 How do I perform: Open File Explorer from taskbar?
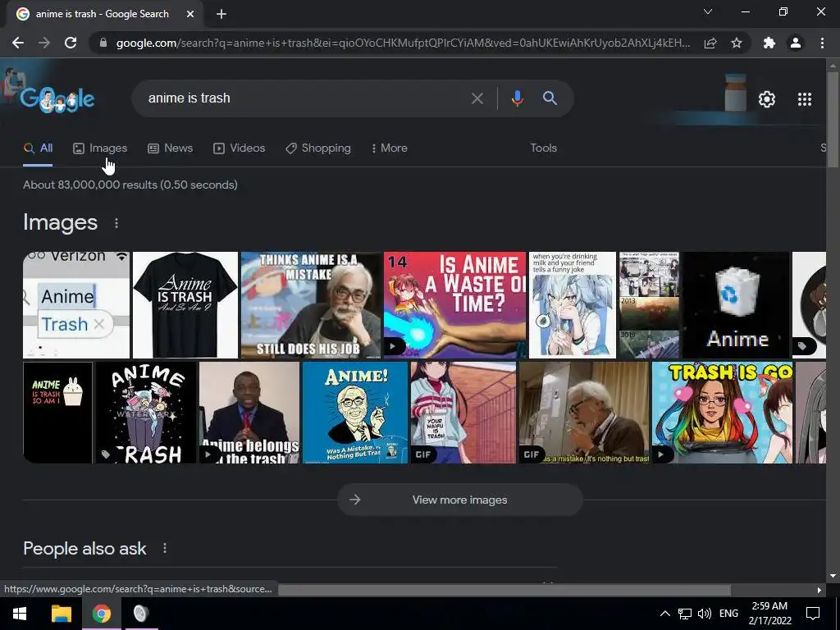tap(61, 614)
